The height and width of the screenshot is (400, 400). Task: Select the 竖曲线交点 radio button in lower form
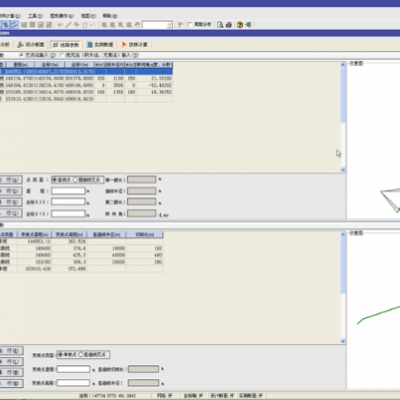point(80,354)
